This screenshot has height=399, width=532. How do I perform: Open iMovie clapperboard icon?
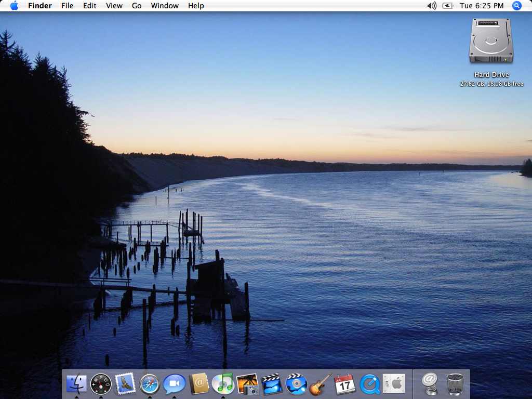272,384
